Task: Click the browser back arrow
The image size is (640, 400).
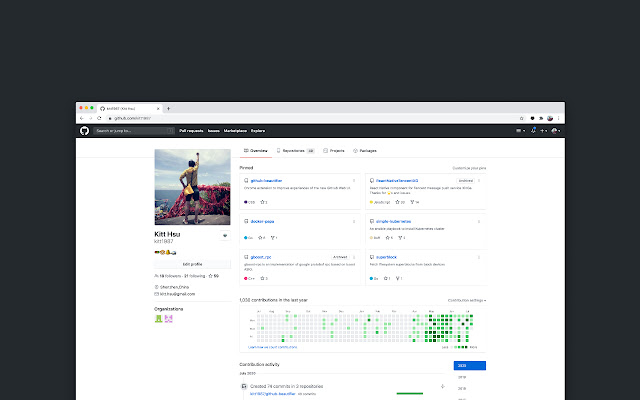Action: click(x=82, y=118)
